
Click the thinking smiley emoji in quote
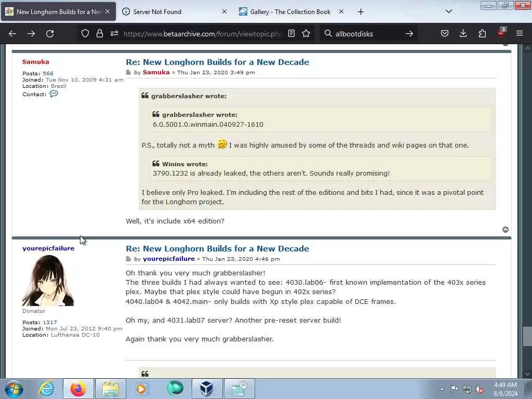pyautogui.click(x=222, y=144)
